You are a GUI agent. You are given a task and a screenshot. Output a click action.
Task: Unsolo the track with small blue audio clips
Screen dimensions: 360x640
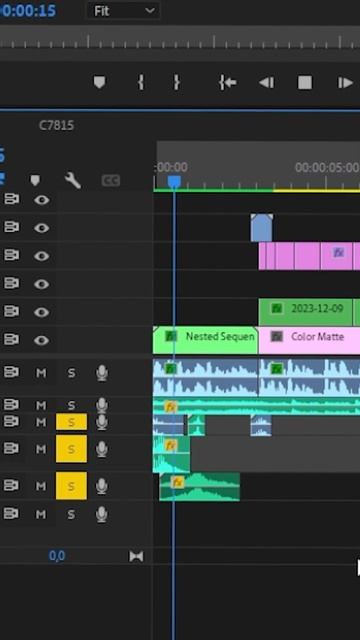tap(71, 422)
